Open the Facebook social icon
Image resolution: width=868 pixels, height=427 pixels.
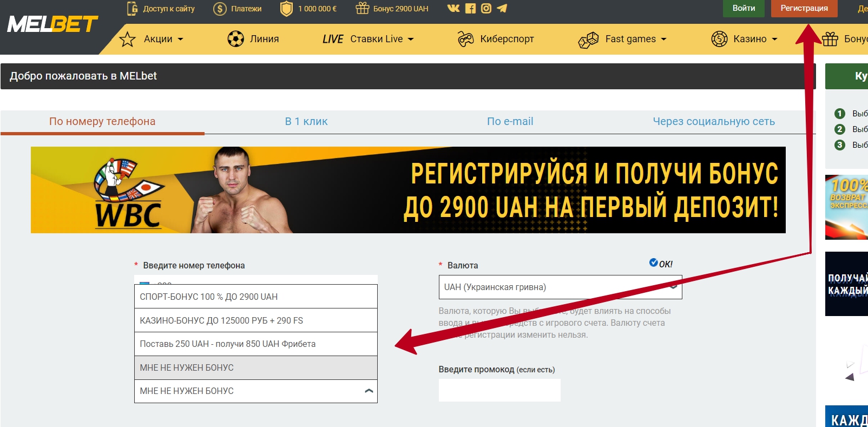(x=470, y=8)
